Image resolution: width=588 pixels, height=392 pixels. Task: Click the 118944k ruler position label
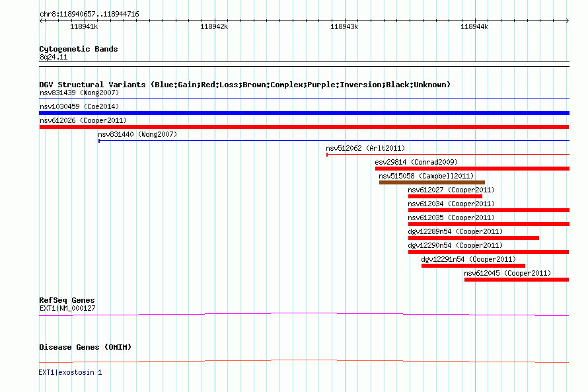[x=474, y=26]
